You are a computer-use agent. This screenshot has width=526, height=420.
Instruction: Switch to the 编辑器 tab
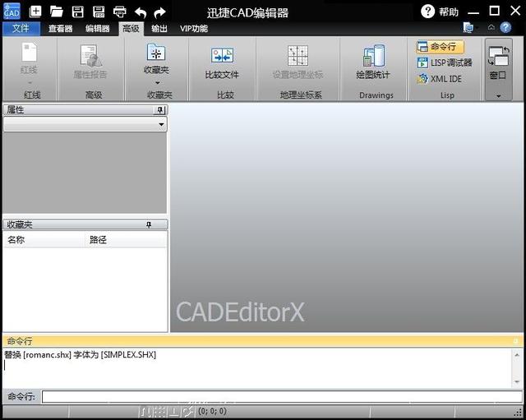tap(98, 29)
